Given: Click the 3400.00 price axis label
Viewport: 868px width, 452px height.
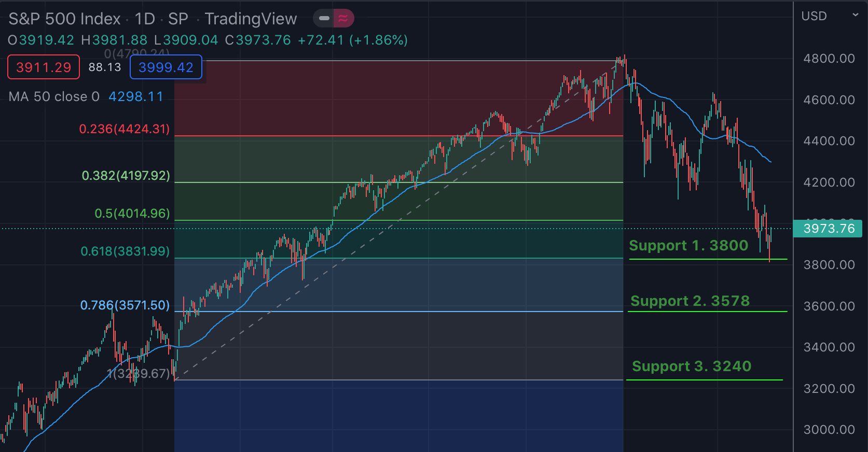Looking at the screenshot, I should [x=829, y=347].
